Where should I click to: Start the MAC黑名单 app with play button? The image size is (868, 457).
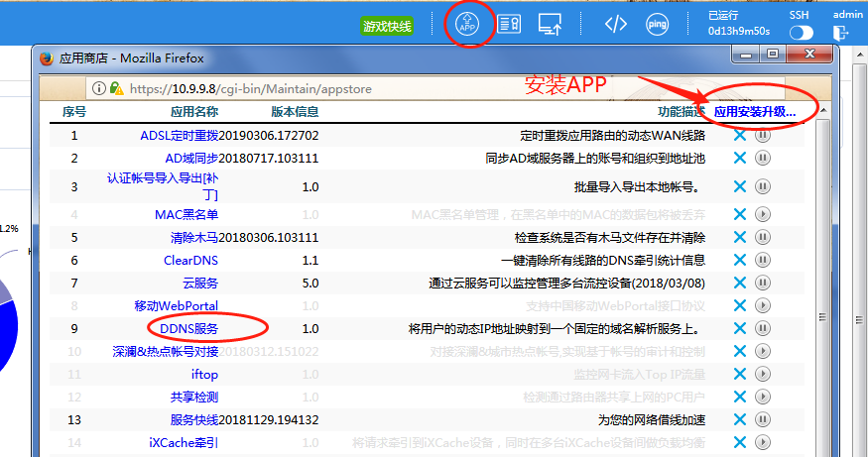763,214
